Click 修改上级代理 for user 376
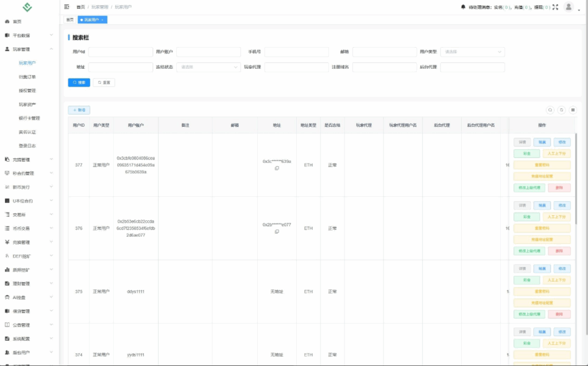 coord(529,251)
